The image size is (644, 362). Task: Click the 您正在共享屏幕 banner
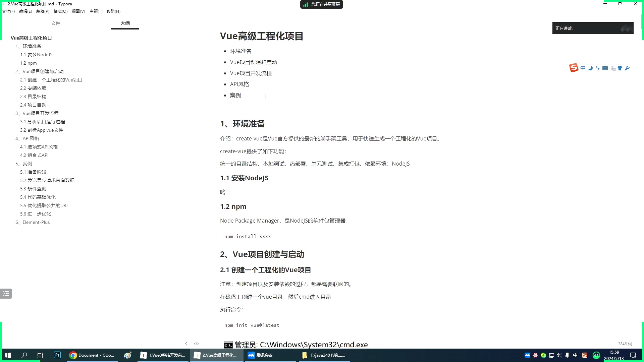(x=321, y=4)
